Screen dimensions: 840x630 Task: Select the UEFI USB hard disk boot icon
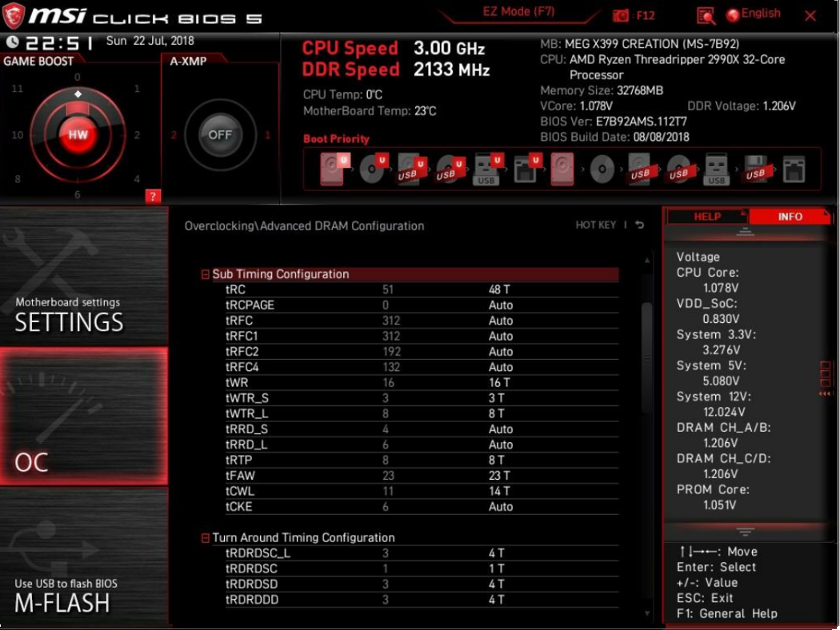pos(411,169)
